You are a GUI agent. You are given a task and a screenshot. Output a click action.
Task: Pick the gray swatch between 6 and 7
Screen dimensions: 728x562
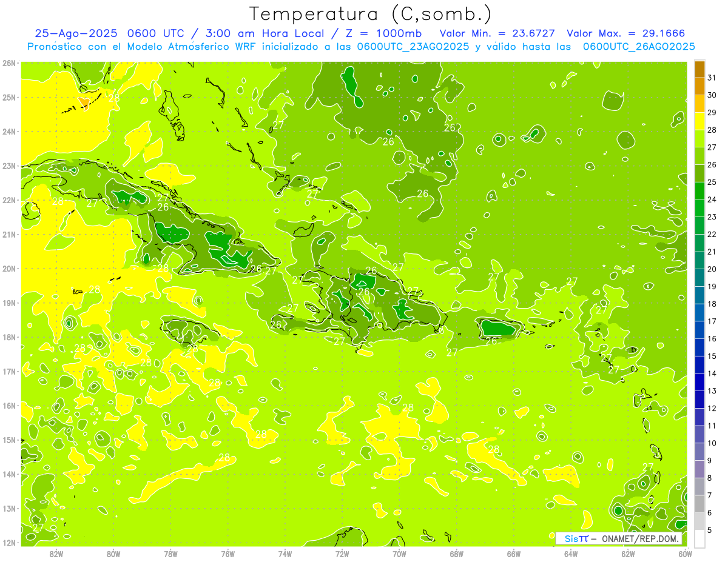[x=699, y=504]
